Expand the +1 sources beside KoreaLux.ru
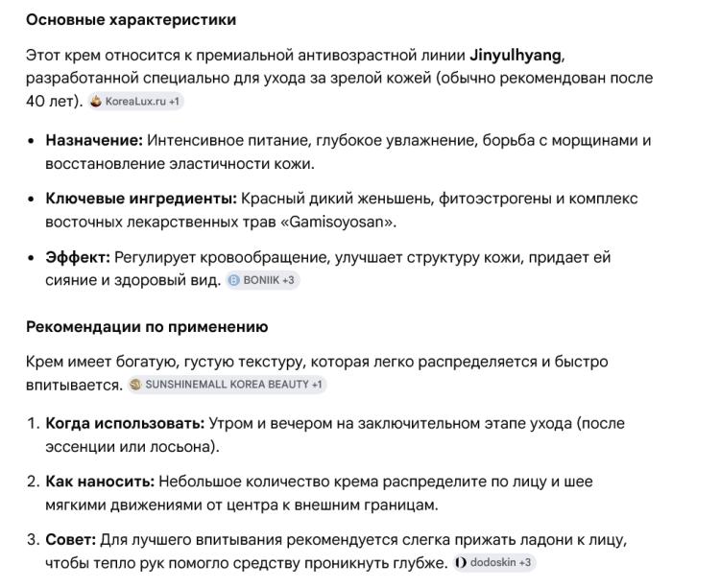The width and height of the screenshot is (720, 588). pyautogui.click(x=175, y=101)
